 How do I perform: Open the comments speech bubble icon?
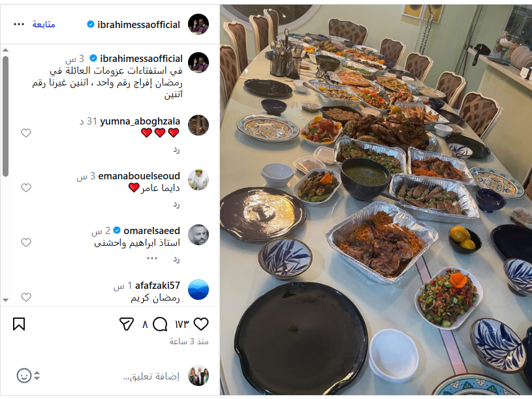coord(160,324)
